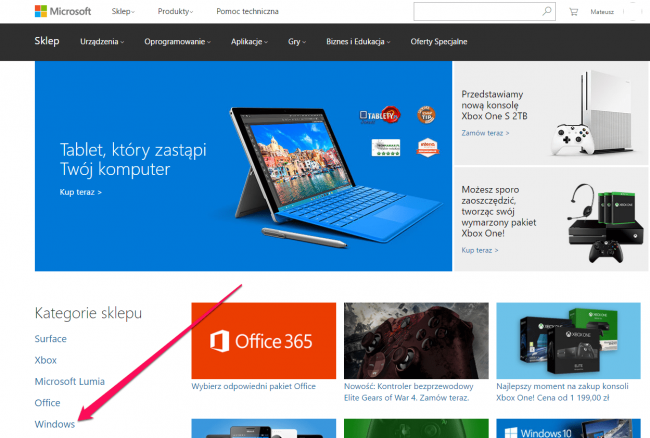Click the orange Interia award badge
Image resolution: width=650 pixels, height=438 pixels.
pyautogui.click(x=427, y=148)
